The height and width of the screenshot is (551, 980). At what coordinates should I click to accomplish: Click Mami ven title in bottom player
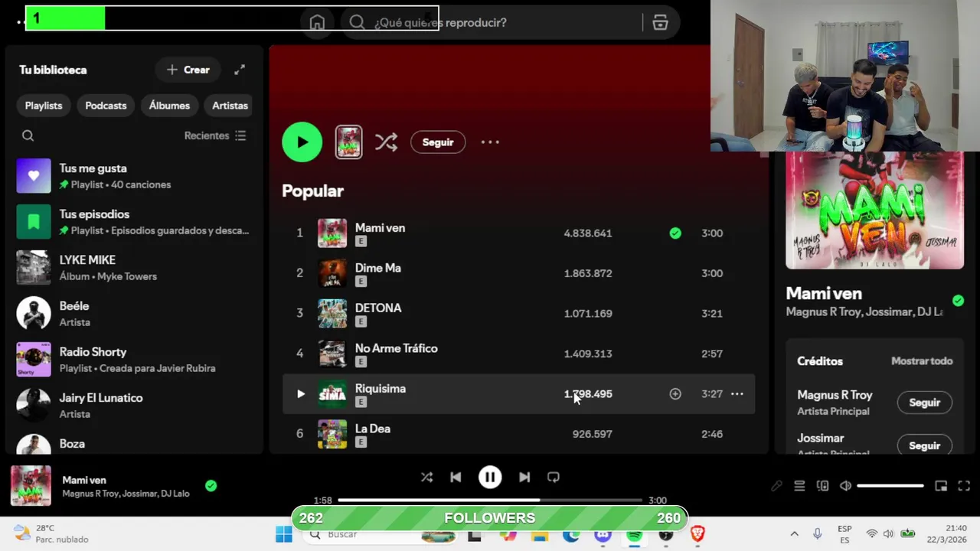coord(84,480)
